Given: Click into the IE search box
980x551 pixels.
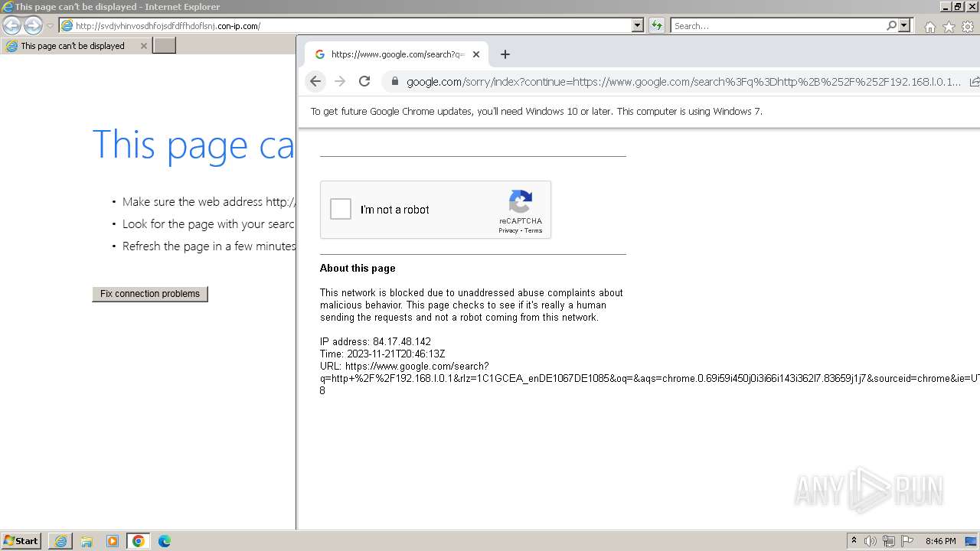Looking at the screenshot, I should click(778, 26).
